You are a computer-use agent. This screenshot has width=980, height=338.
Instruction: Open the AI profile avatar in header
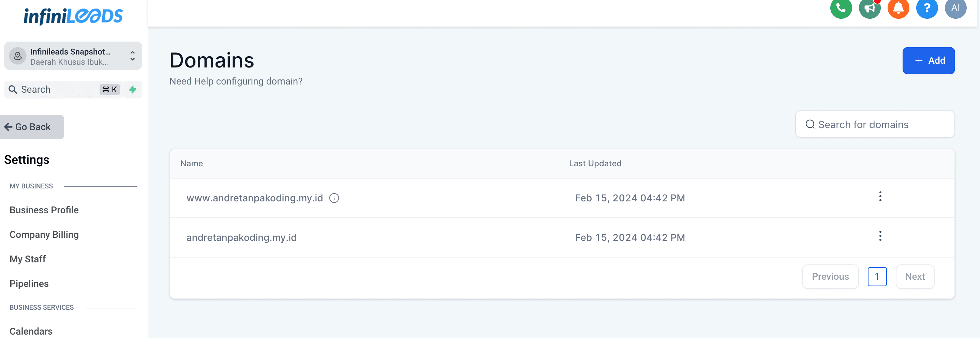[956, 9]
